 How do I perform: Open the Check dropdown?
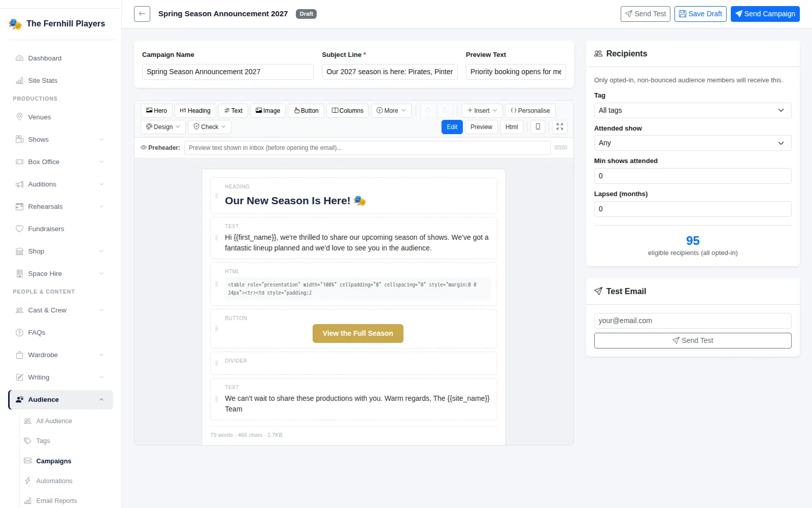coord(210,127)
